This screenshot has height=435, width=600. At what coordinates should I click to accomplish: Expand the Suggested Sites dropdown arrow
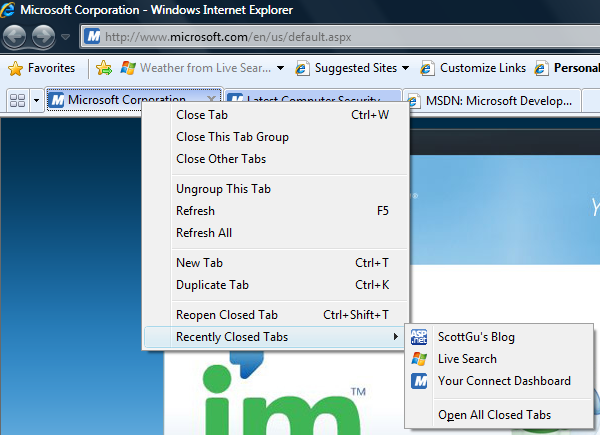pos(406,68)
